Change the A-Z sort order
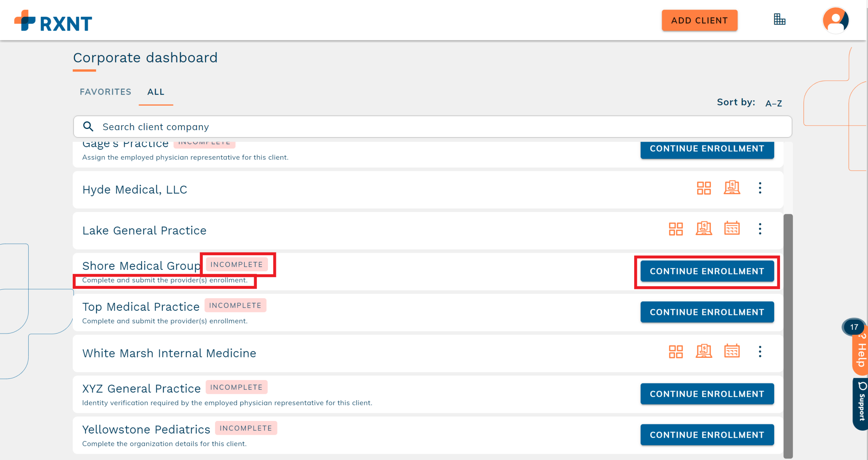This screenshot has width=868, height=460. point(773,103)
